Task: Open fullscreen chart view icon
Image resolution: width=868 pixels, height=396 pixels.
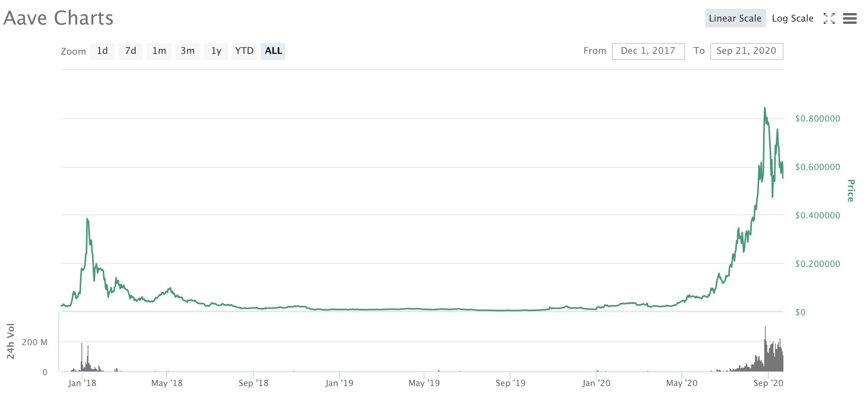Action: (829, 18)
